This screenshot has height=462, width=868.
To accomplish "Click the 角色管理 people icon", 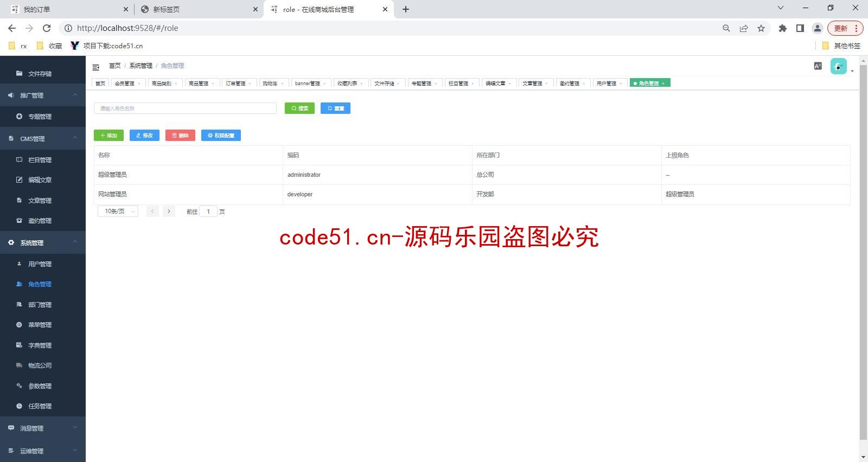I will (19, 284).
